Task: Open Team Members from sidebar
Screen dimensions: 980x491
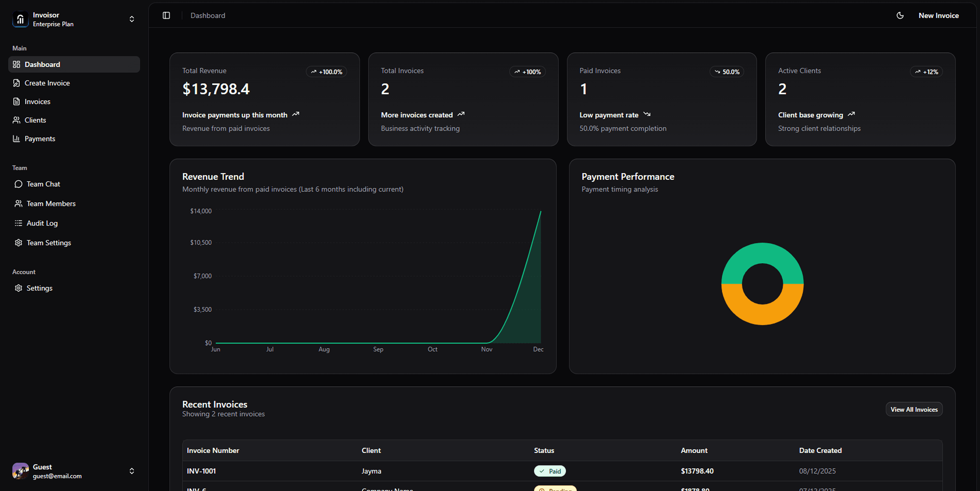Action: point(51,204)
